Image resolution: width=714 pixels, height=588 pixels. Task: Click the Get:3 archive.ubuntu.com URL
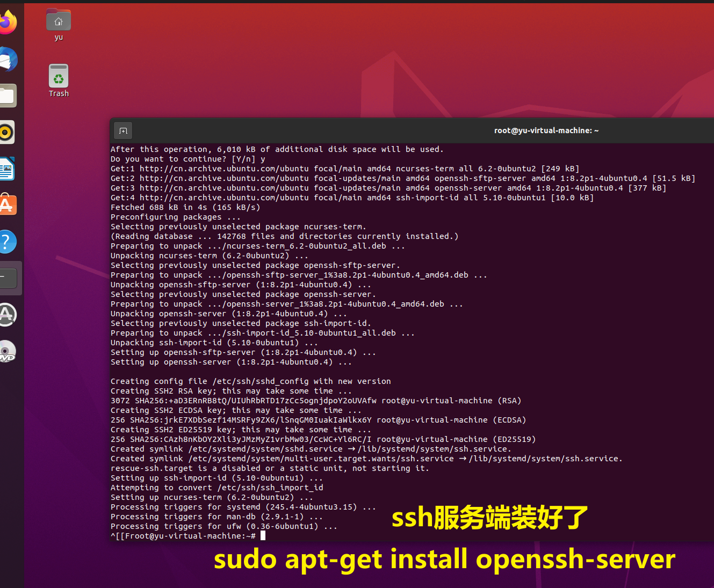click(x=224, y=188)
